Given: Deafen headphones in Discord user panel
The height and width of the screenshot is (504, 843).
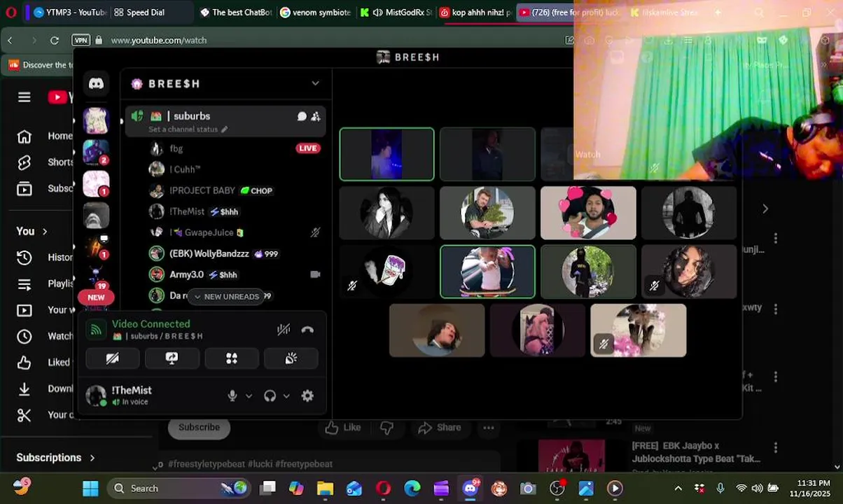Looking at the screenshot, I should (270, 395).
